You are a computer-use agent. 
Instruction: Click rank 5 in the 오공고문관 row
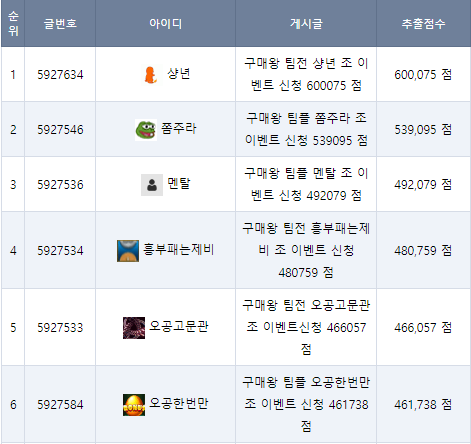coord(13,328)
